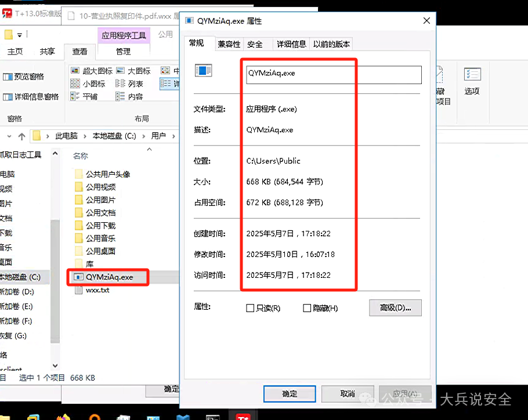Select the 内容 content layout
This screenshot has height=420, width=528.
[x=134, y=96]
